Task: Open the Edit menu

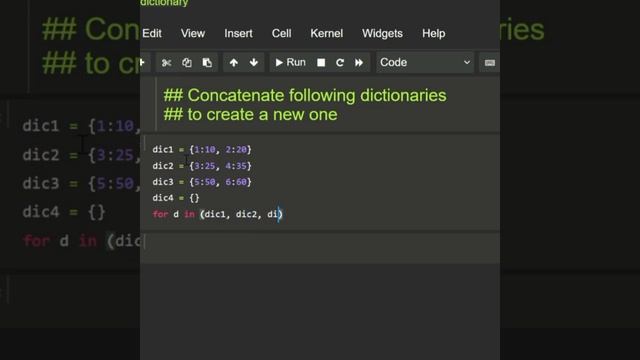Action: point(152,33)
